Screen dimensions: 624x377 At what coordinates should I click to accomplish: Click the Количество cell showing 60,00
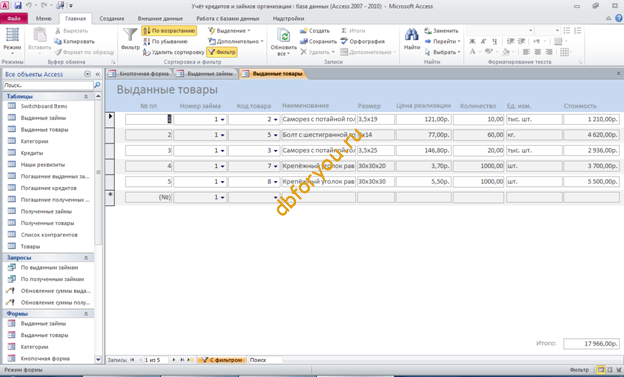pos(479,135)
